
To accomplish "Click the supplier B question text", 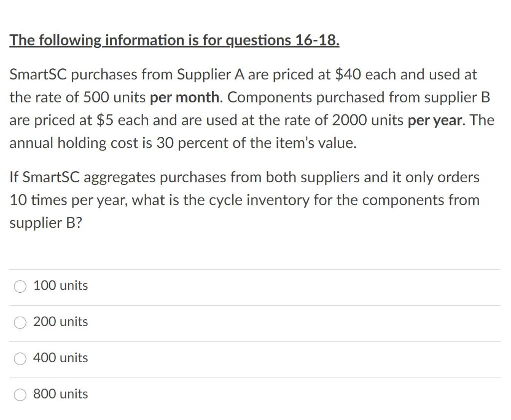I will pyautogui.click(x=245, y=200).
